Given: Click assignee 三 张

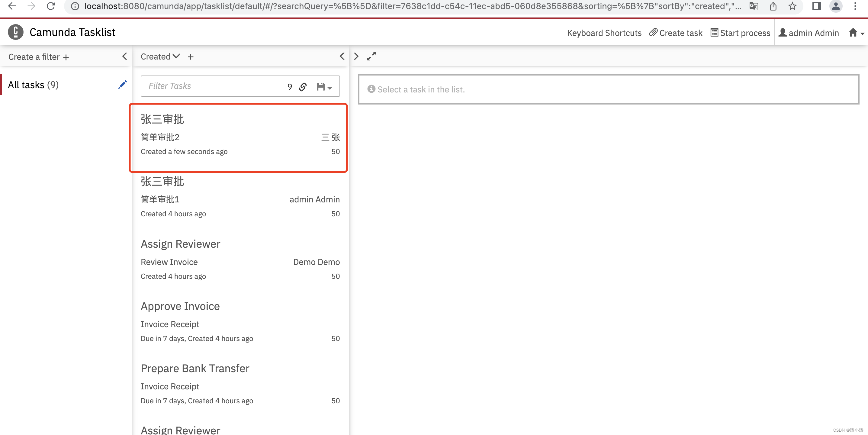Looking at the screenshot, I should pos(330,137).
